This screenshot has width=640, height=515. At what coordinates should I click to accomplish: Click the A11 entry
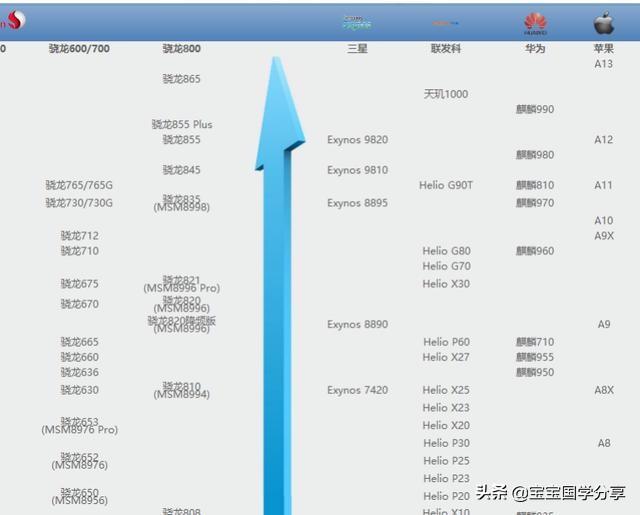(604, 185)
